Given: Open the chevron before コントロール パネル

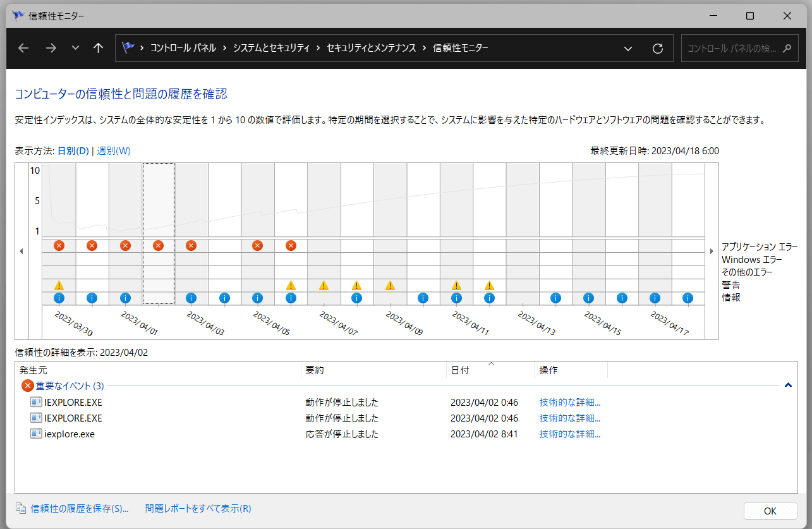Looking at the screenshot, I should [x=142, y=48].
